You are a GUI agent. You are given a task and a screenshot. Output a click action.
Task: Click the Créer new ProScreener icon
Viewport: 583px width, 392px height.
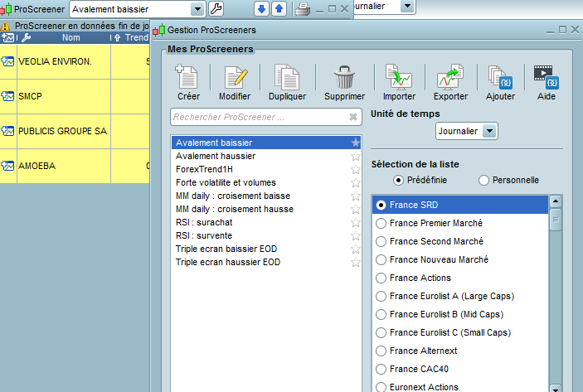(x=187, y=77)
